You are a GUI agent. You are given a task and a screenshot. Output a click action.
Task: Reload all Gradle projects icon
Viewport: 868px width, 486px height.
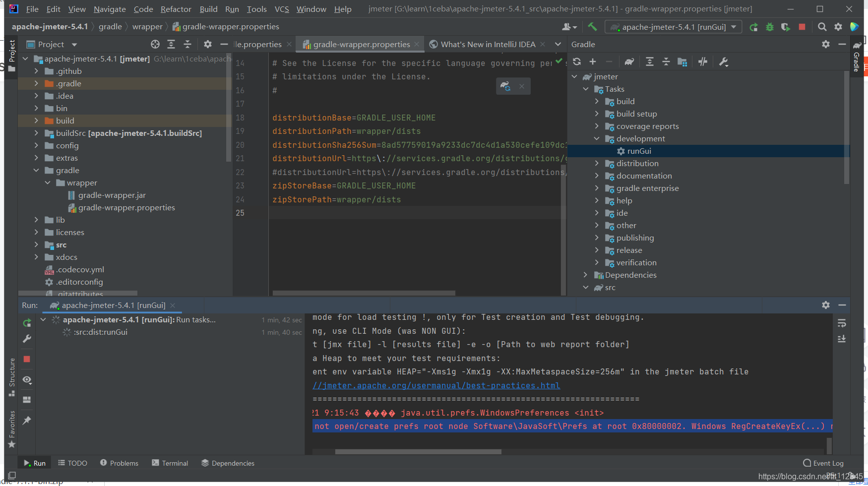pyautogui.click(x=577, y=61)
